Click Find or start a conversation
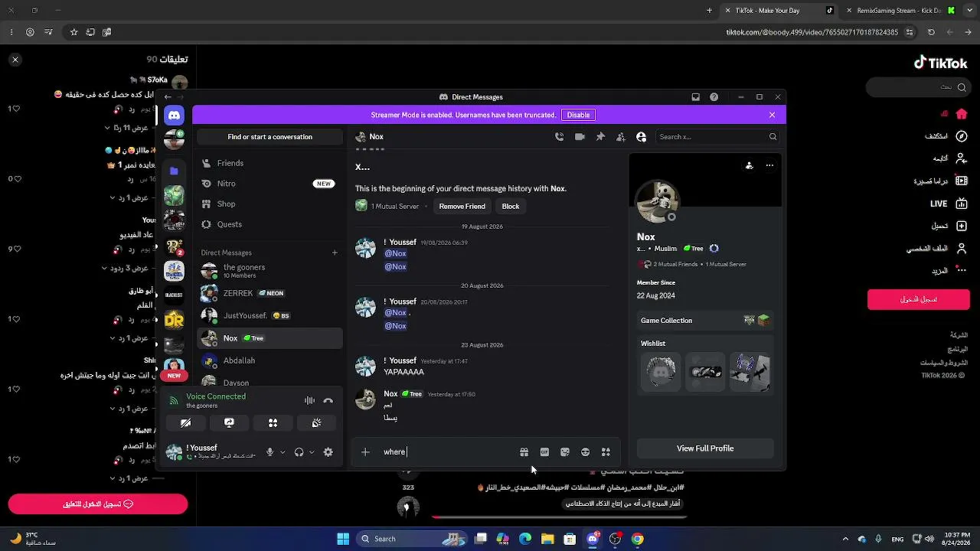The height and width of the screenshot is (551, 980). tap(269, 137)
